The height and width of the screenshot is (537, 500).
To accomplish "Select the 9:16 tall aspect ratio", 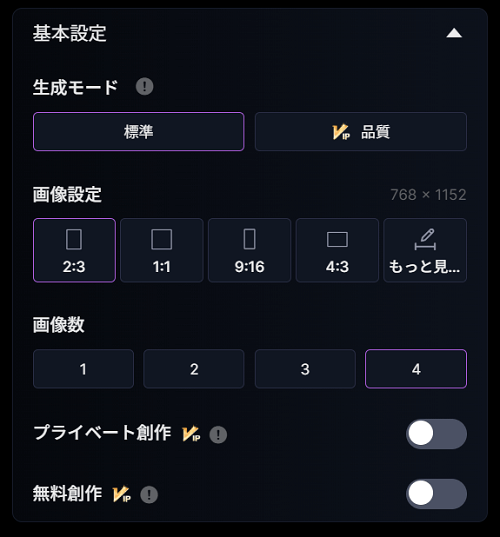I will coord(250,250).
